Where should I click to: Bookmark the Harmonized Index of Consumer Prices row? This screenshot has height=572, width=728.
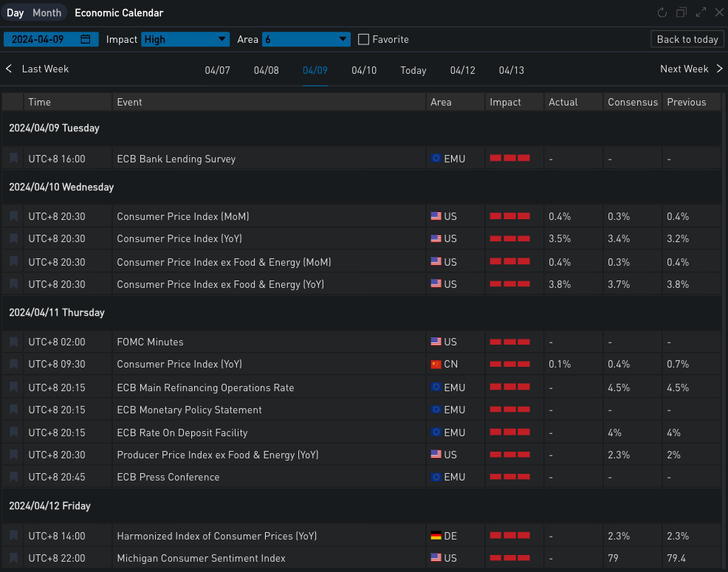pos(13,536)
